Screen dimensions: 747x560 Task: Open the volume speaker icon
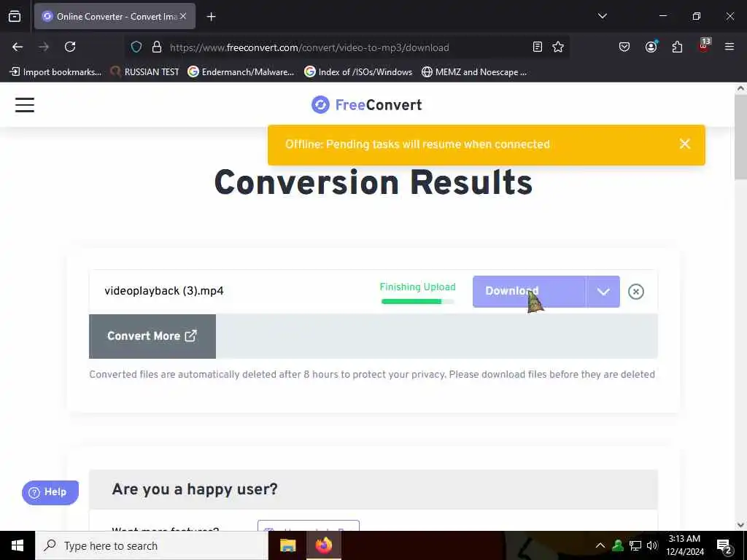point(652,545)
